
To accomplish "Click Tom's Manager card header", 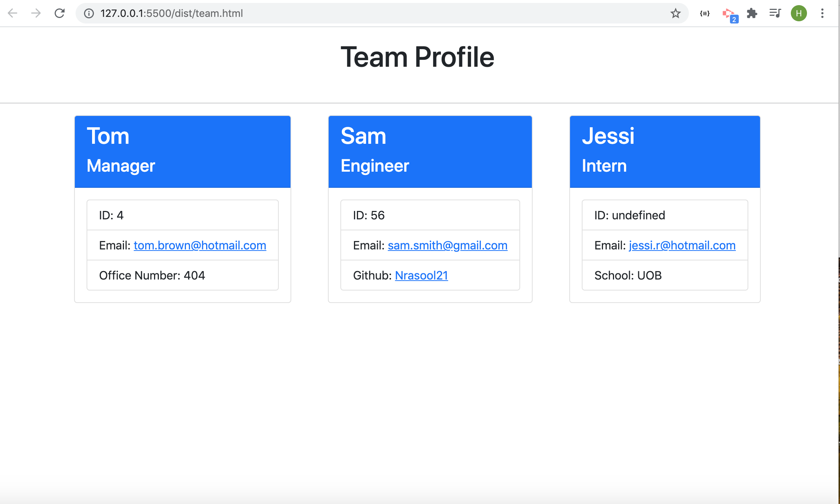I will [x=182, y=151].
